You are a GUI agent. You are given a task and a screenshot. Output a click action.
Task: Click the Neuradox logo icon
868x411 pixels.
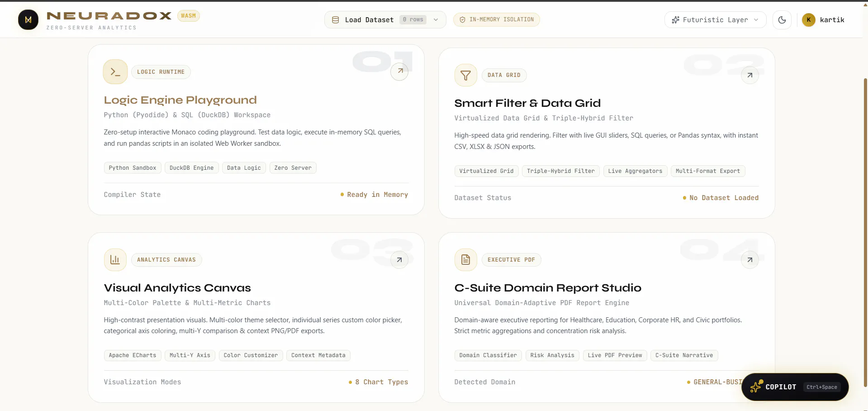click(x=28, y=19)
